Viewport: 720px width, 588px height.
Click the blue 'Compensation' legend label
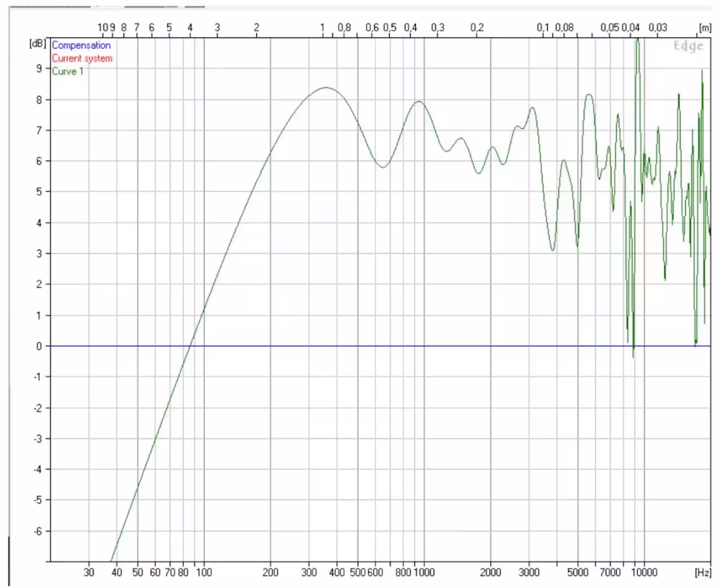point(81,46)
